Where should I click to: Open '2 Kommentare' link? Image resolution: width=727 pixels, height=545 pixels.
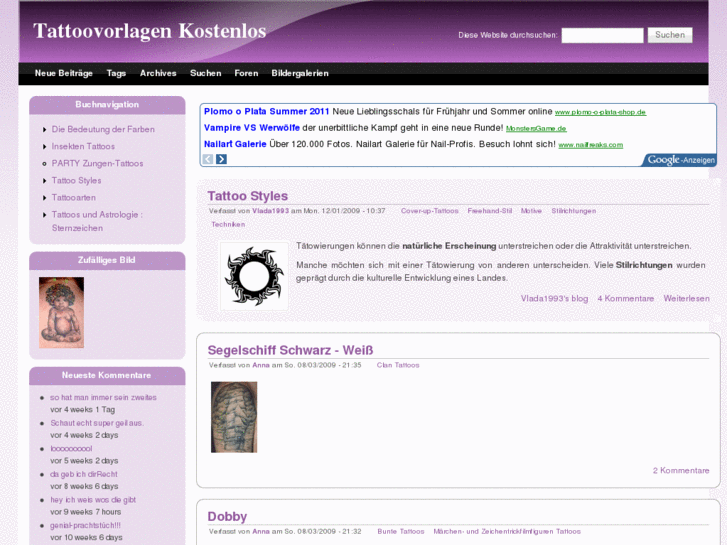(x=681, y=470)
